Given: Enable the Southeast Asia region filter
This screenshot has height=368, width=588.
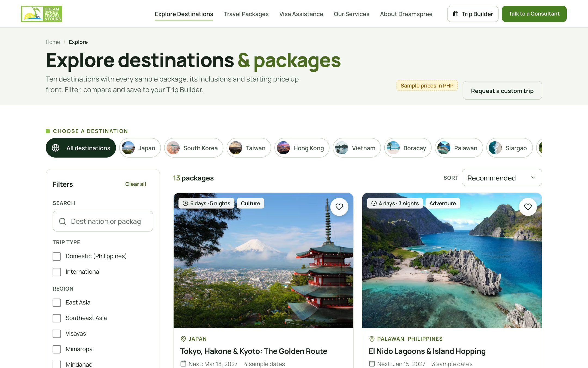Looking at the screenshot, I should [57, 318].
